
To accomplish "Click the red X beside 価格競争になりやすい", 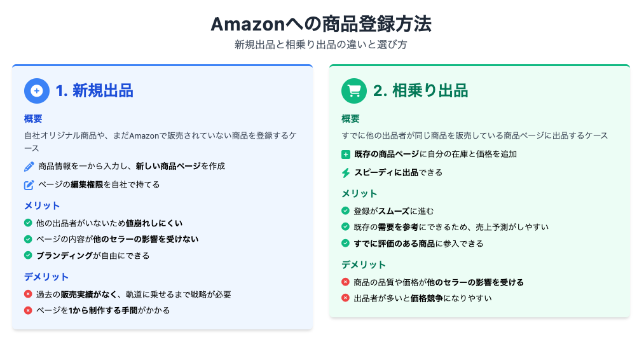I will pos(345,298).
